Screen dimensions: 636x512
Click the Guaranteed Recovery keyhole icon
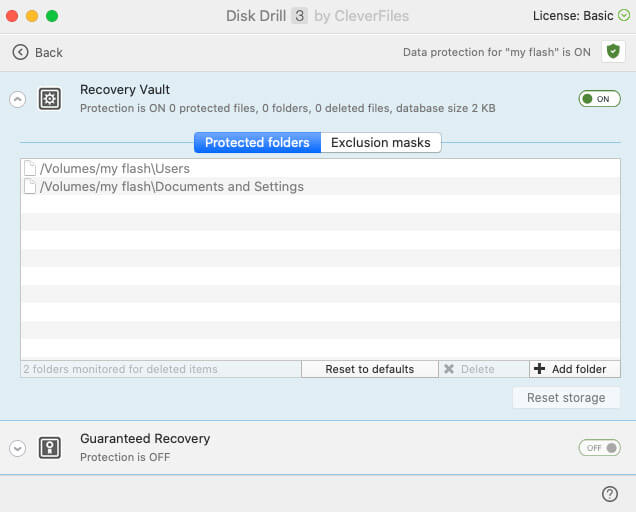(x=49, y=448)
